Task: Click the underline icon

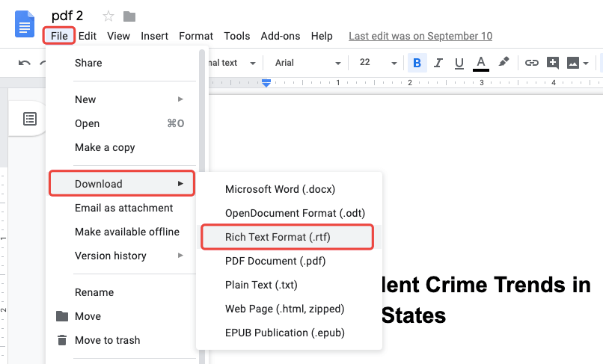Action: (x=459, y=63)
